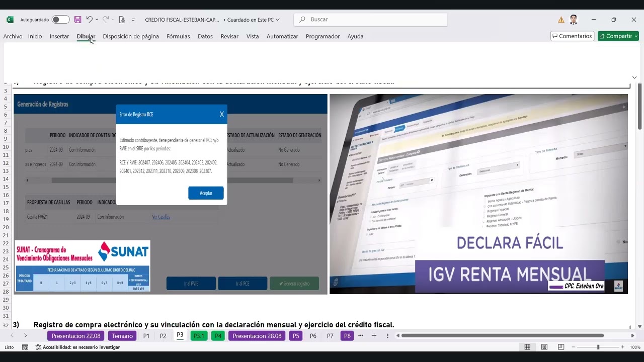Open the P7 sheet tab

click(x=330, y=336)
